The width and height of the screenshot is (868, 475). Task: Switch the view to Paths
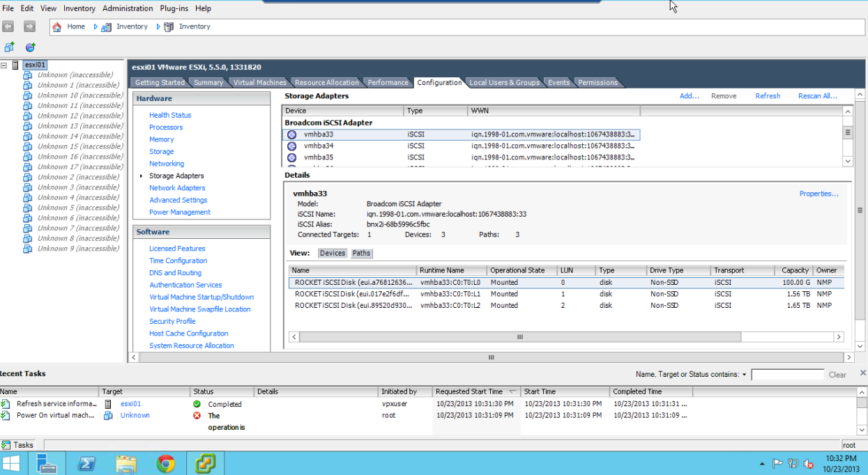click(361, 254)
